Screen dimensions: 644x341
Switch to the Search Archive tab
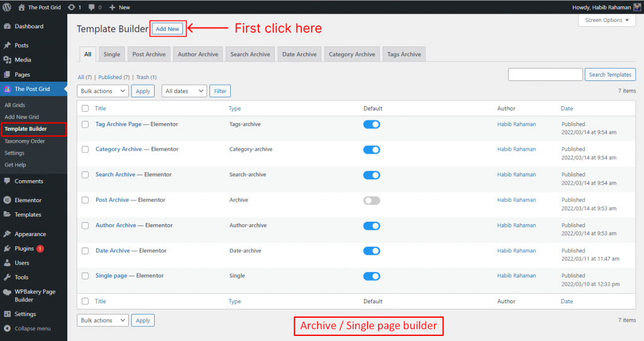pyautogui.click(x=250, y=54)
